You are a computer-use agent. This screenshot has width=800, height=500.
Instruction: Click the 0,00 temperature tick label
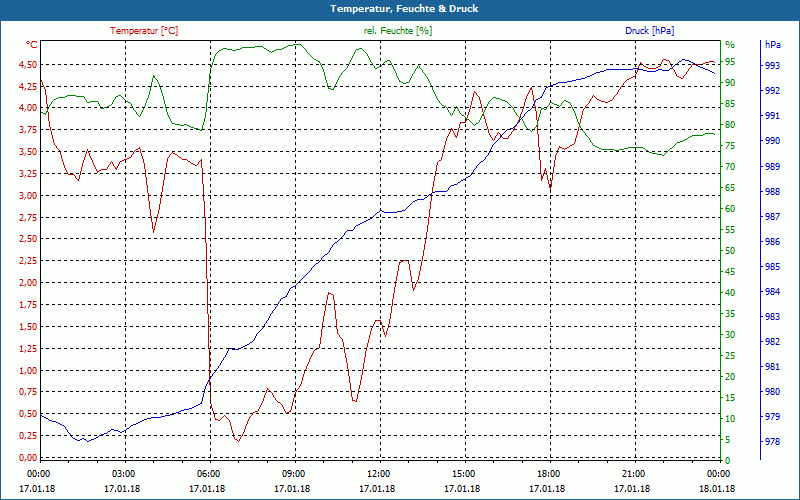click(x=27, y=458)
